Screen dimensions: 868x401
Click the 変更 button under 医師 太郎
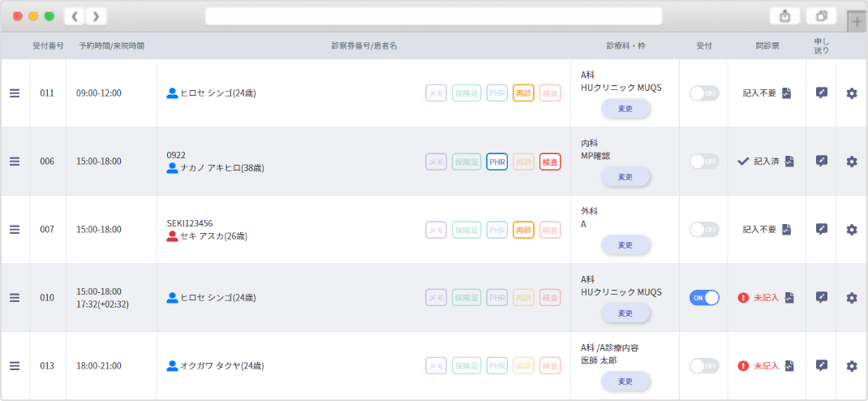625,381
